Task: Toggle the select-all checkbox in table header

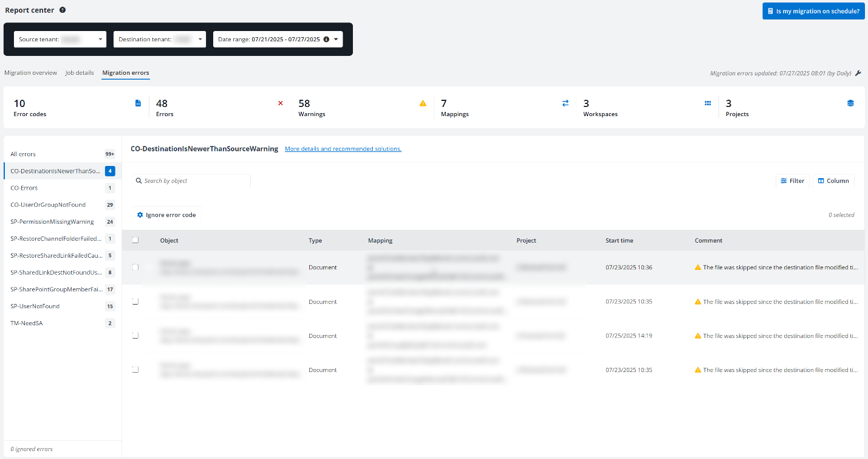Action: [x=135, y=240]
